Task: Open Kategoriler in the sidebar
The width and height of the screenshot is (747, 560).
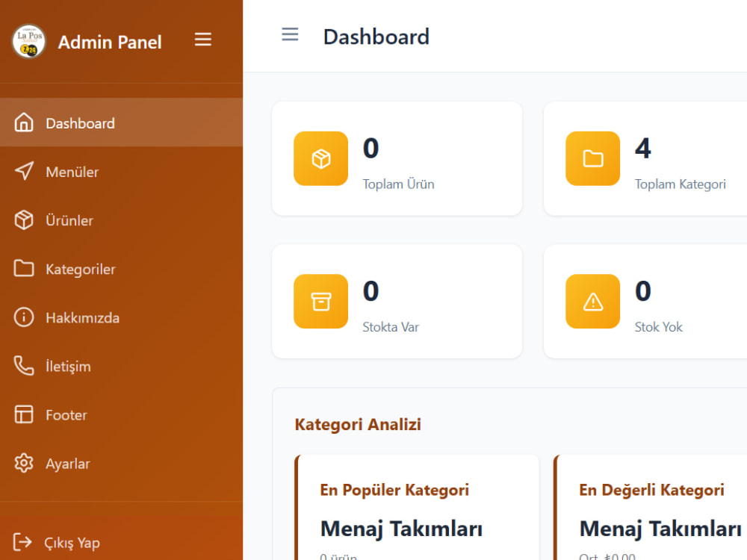Action: (121, 269)
